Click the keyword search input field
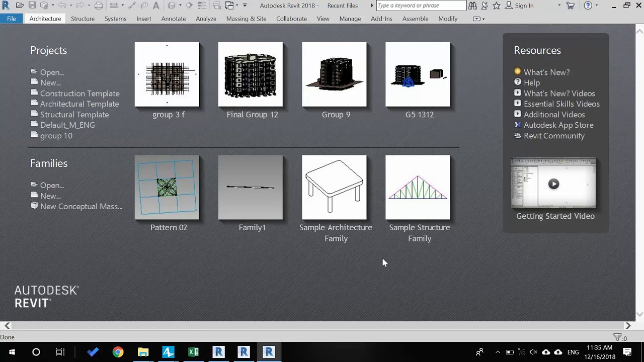644x362 pixels. (x=421, y=6)
